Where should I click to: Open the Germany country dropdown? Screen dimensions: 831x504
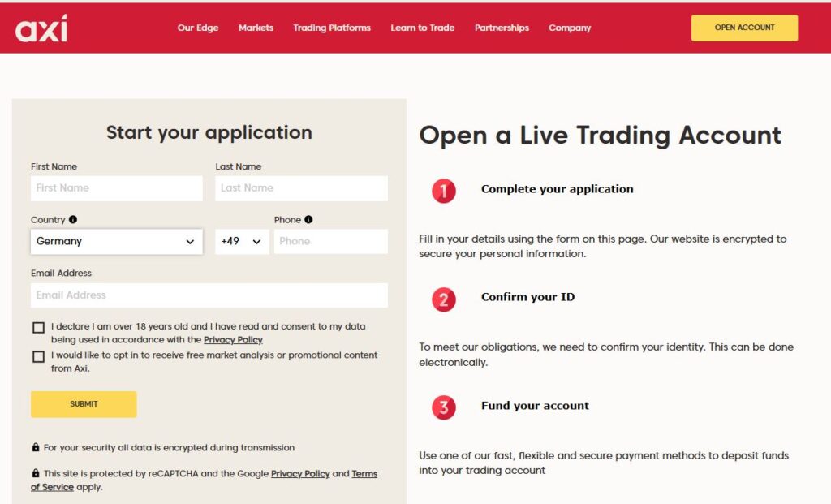pos(116,241)
